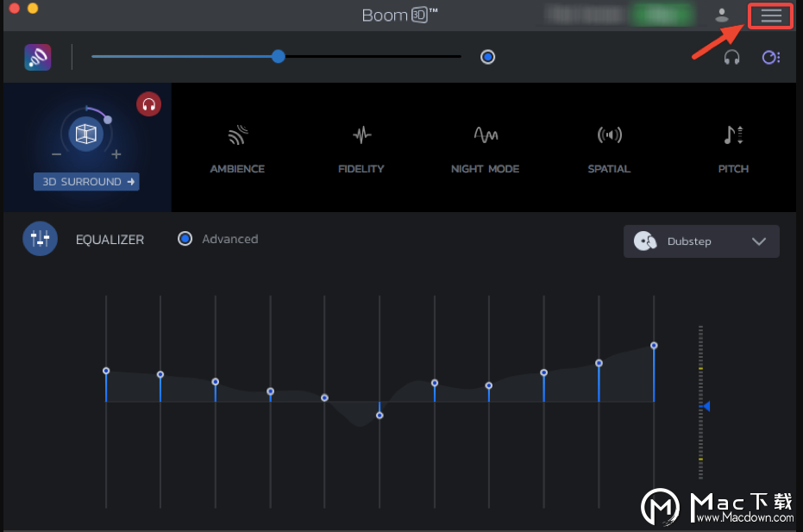Click the gray headphones icon in the toolbar
Screen dimensions: 803x532
[731, 57]
